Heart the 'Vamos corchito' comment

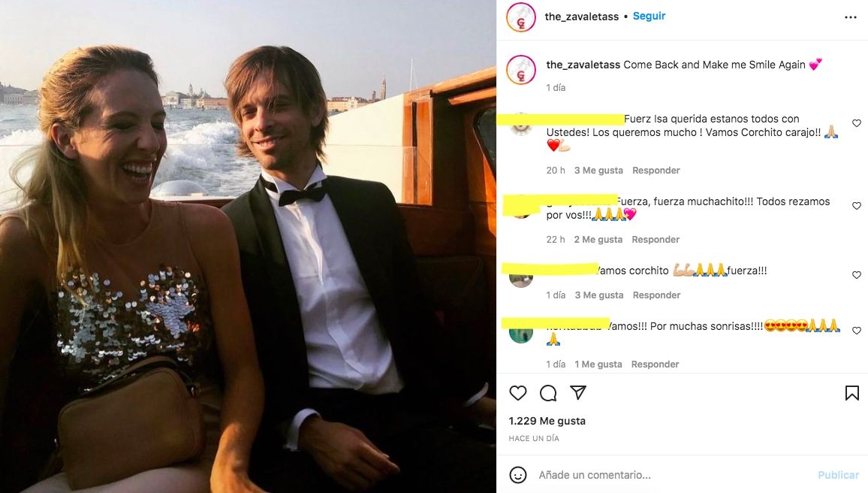click(x=857, y=276)
